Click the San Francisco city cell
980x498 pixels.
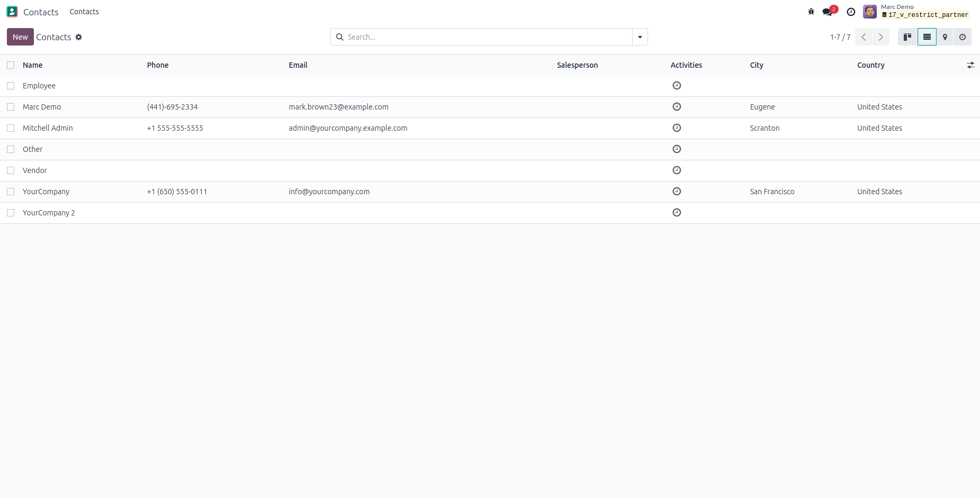(x=772, y=192)
